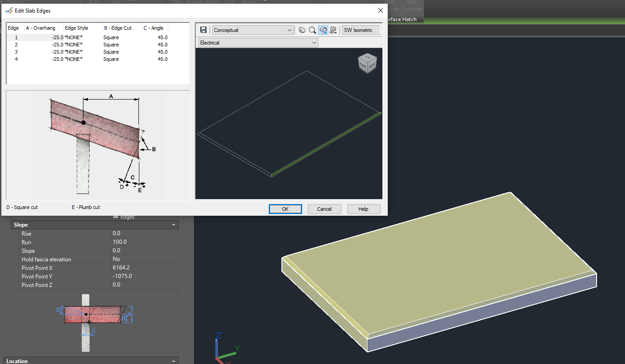625x364 pixels.
Task: Activate the Zoom tool above the preview
Action: pos(312,30)
